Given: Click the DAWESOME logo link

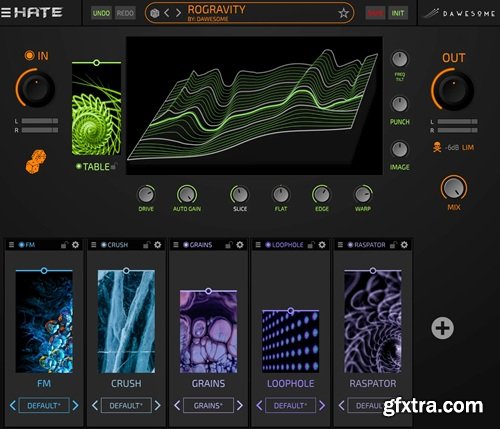Looking at the screenshot, I should click(459, 13).
